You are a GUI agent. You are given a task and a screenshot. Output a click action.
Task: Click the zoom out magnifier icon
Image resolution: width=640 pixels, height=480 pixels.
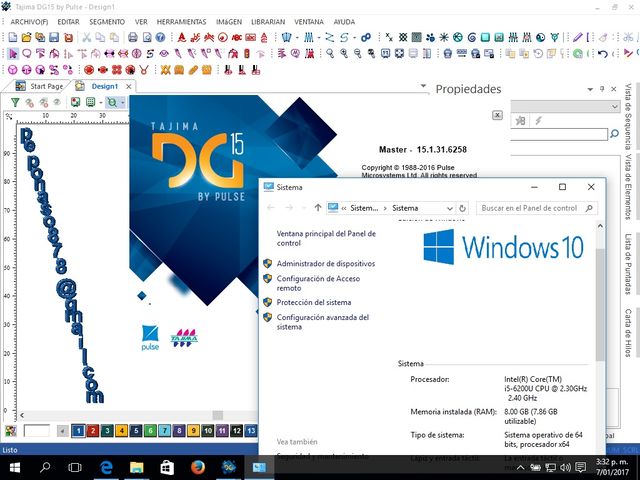click(358, 53)
